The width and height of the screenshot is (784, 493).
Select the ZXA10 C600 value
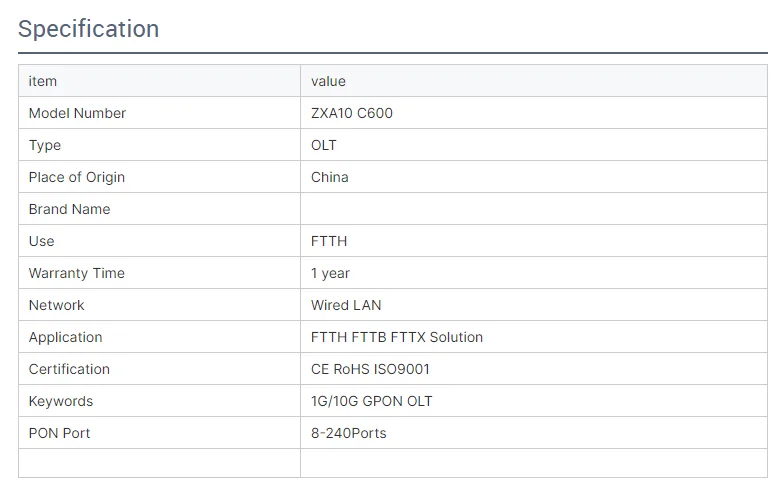(352, 113)
